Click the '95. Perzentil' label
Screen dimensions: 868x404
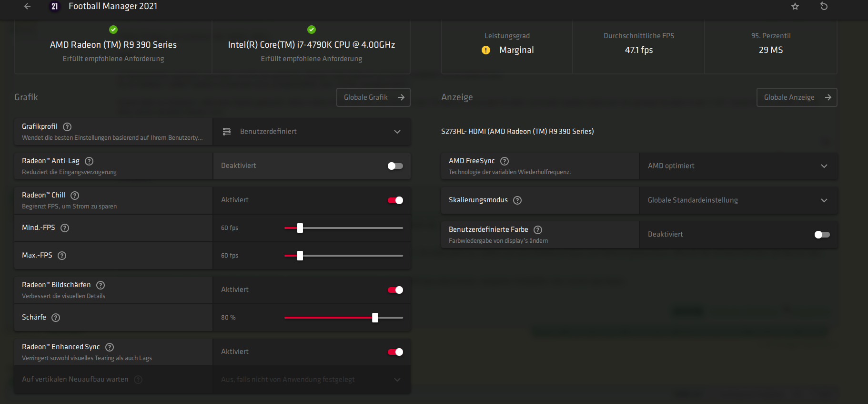point(771,36)
